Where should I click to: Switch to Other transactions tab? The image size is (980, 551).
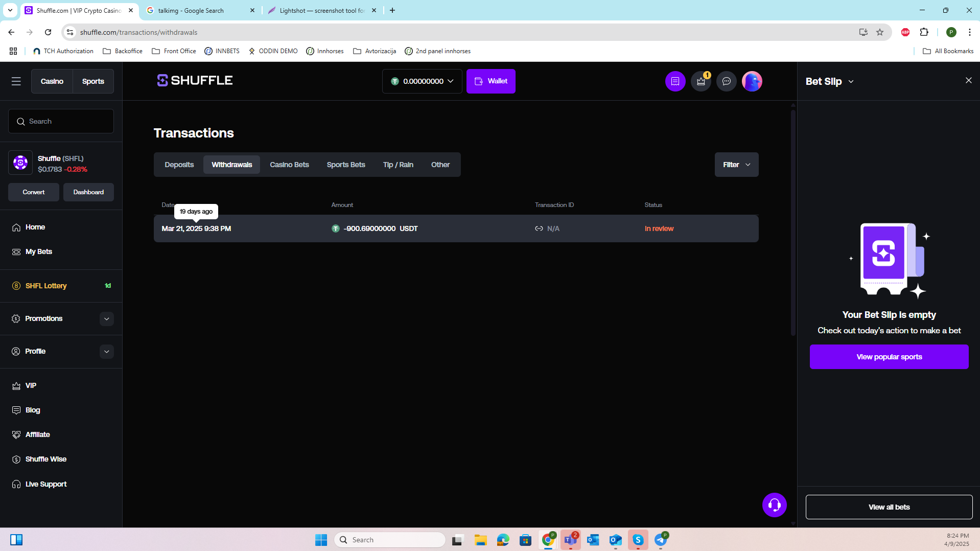tap(440, 165)
